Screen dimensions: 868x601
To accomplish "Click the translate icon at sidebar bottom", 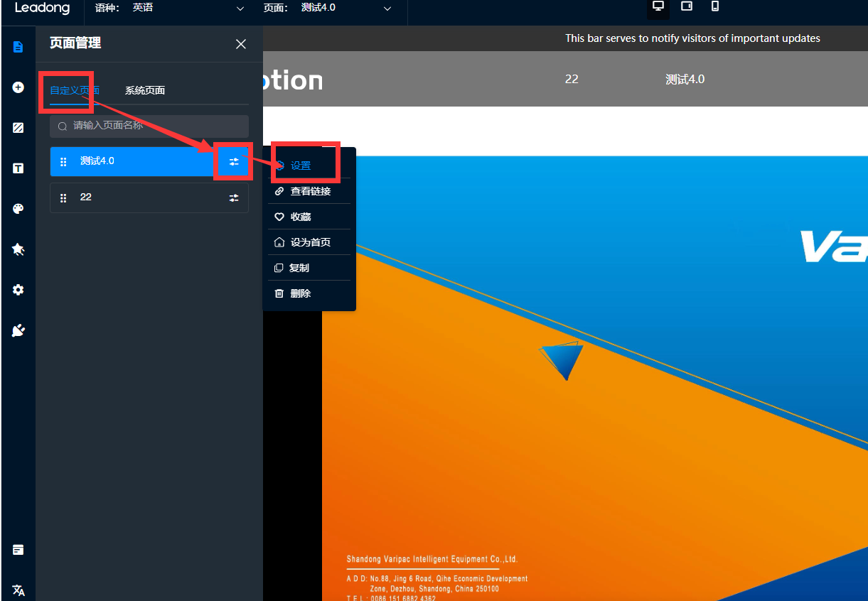I will 18,590.
